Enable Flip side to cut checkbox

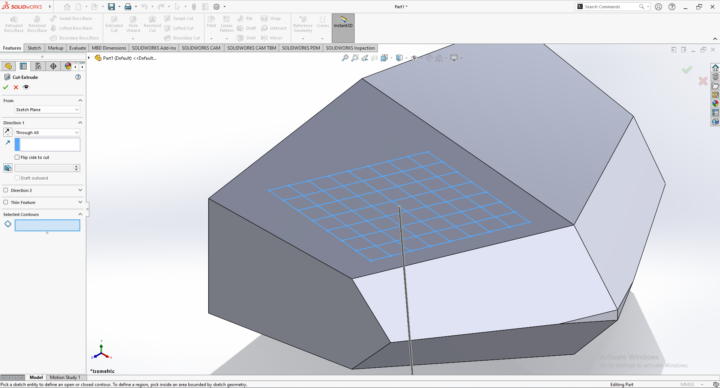(17, 157)
